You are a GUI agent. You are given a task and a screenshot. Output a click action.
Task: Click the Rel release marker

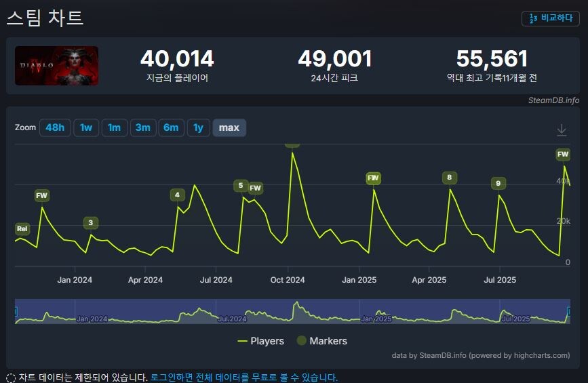coord(22,228)
